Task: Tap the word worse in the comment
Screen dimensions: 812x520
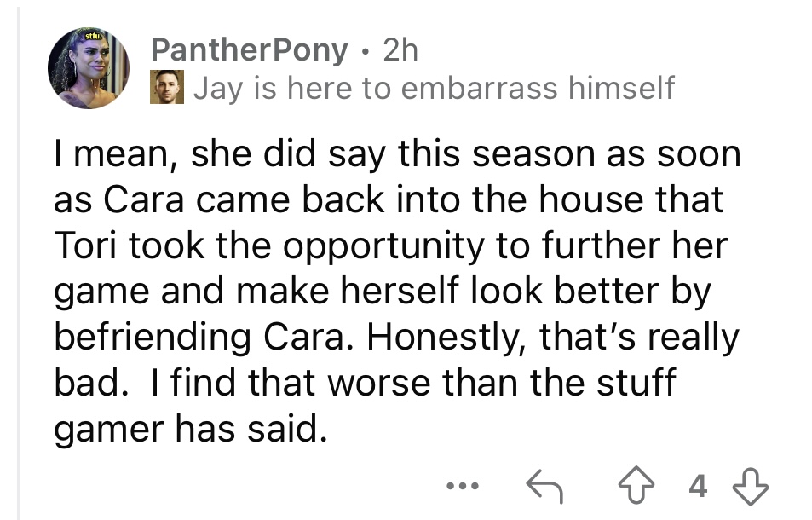Action: (378, 384)
